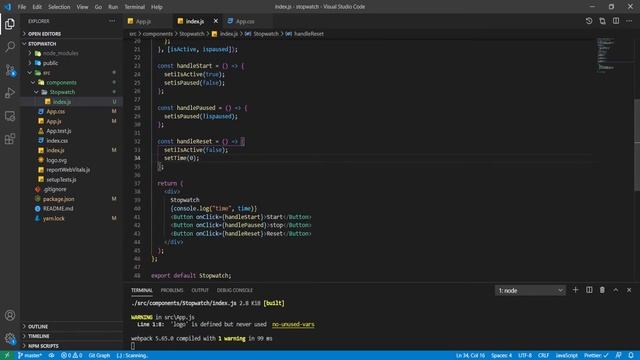Screen dimensions: 640x360
Task: Open README.md in the explorer
Action: coord(72,209)
